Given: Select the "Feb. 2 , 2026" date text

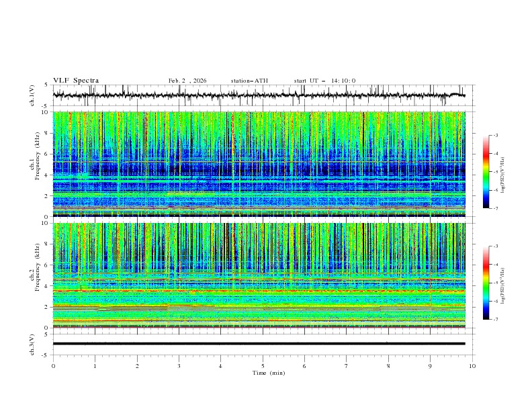Looking at the screenshot, I should click(187, 81).
